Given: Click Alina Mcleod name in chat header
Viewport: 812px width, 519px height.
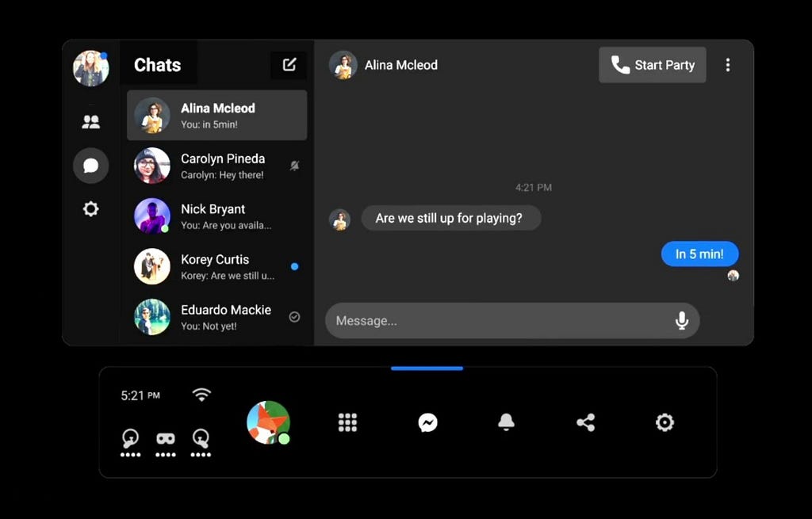Looking at the screenshot, I should (x=400, y=65).
